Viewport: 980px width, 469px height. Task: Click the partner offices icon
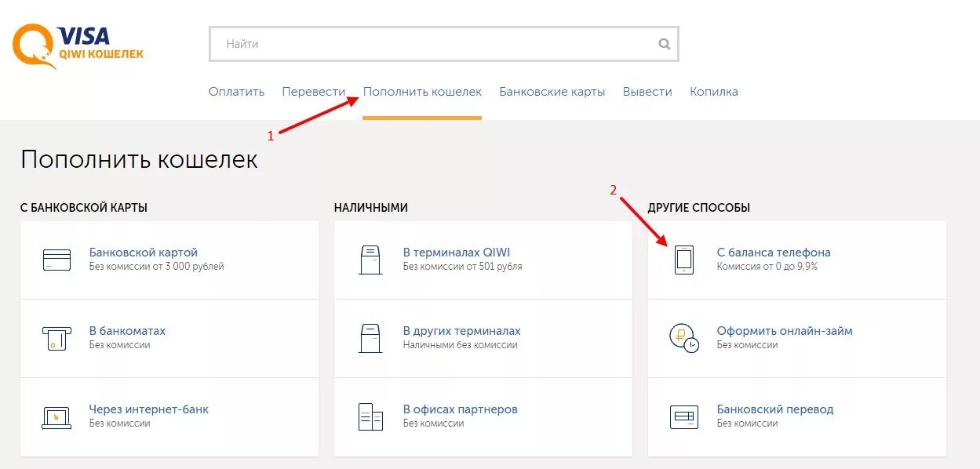tap(370, 416)
